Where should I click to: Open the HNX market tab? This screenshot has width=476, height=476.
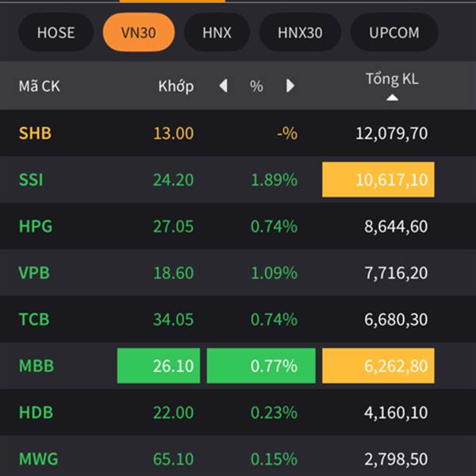click(217, 33)
